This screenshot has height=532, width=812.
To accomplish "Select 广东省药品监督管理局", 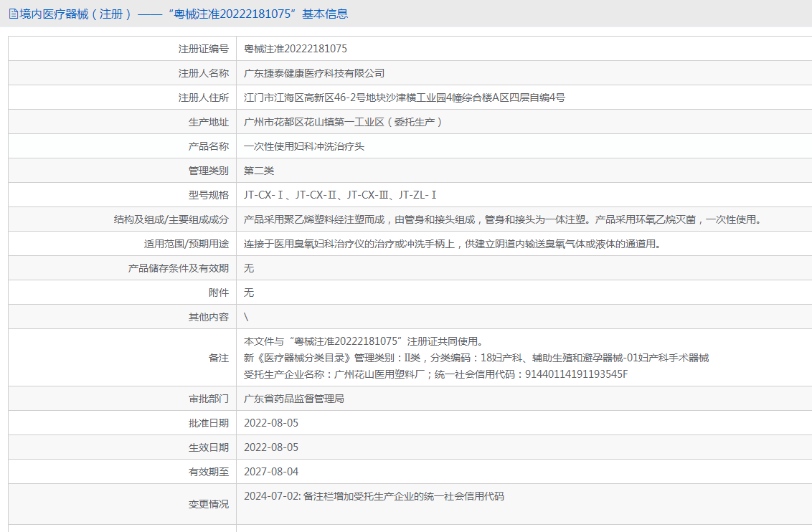I will click(x=294, y=399).
